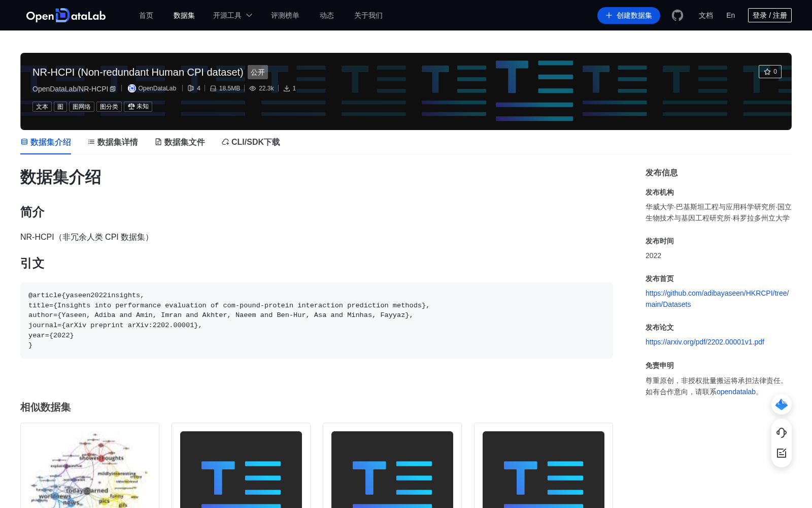The width and height of the screenshot is (812, 508).
Task: Switch language to En
Action: point(731,15)
